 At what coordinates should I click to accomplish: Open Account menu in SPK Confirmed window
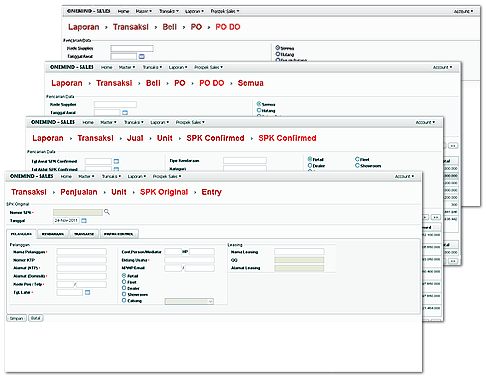[425, 122]
